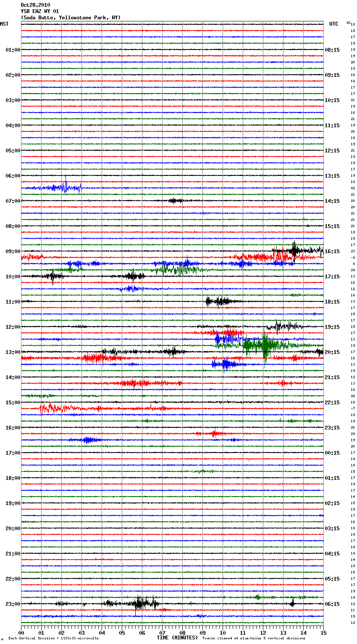Select the '01:00' MST hour label
Image resolution: width=357 pixels, height=644 pixels.
(13, 50)
